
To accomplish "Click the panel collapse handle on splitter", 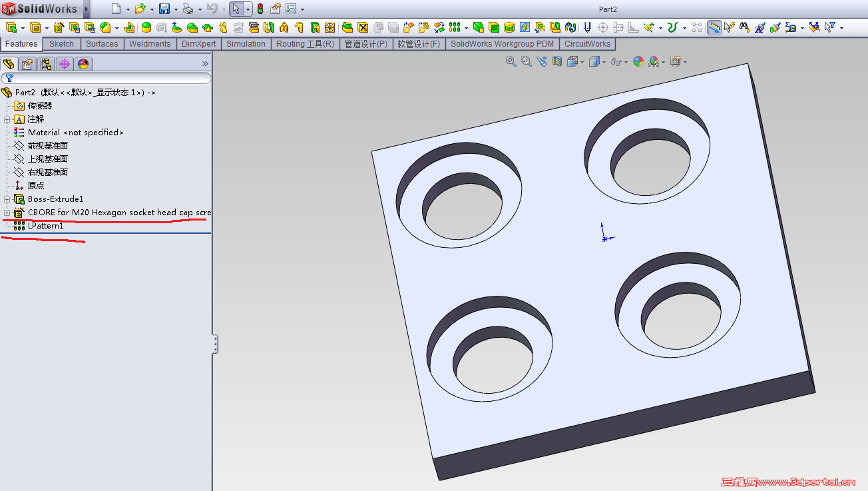I will pos(215,344).
